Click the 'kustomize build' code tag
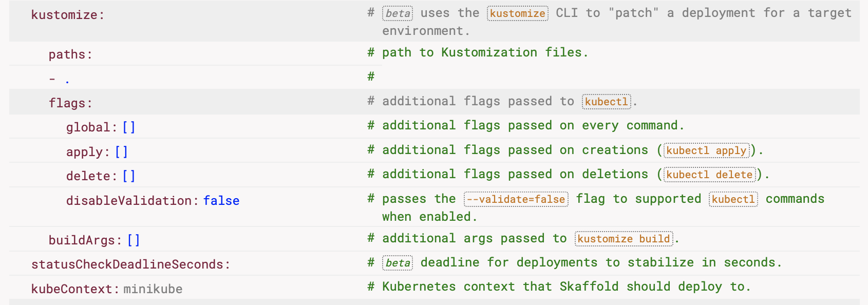This screenshot has width=868, height=305. [x=624, y=239]
